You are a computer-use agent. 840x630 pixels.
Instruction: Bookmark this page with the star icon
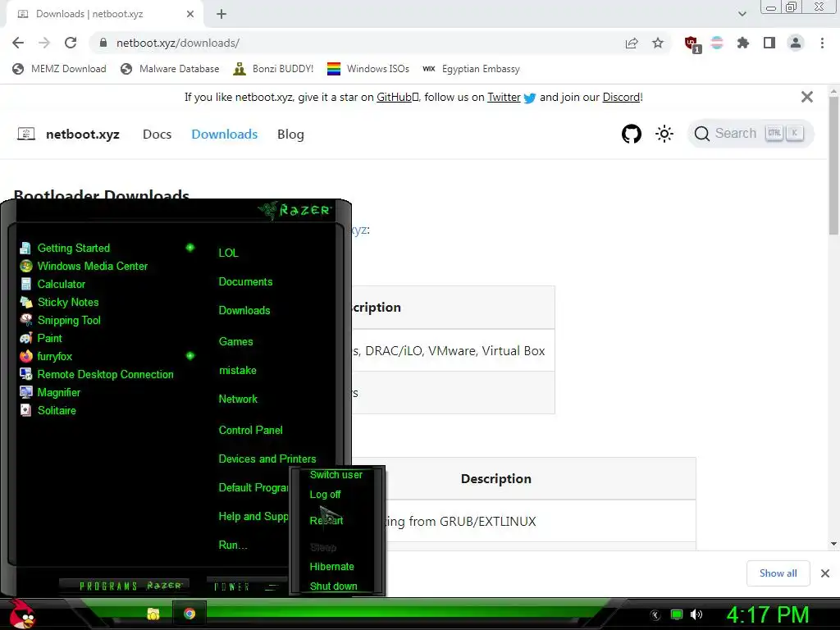(x=658, y=43)
